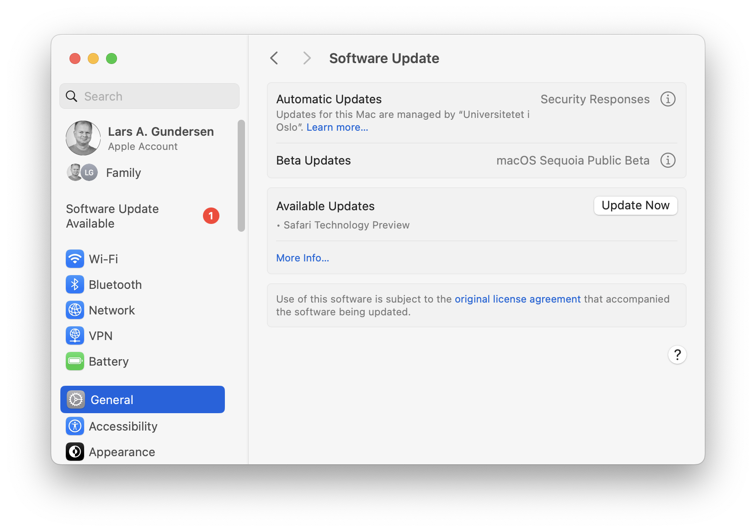Open the original license agreement link
Viewport: 756px width, 532px height.
518,299
